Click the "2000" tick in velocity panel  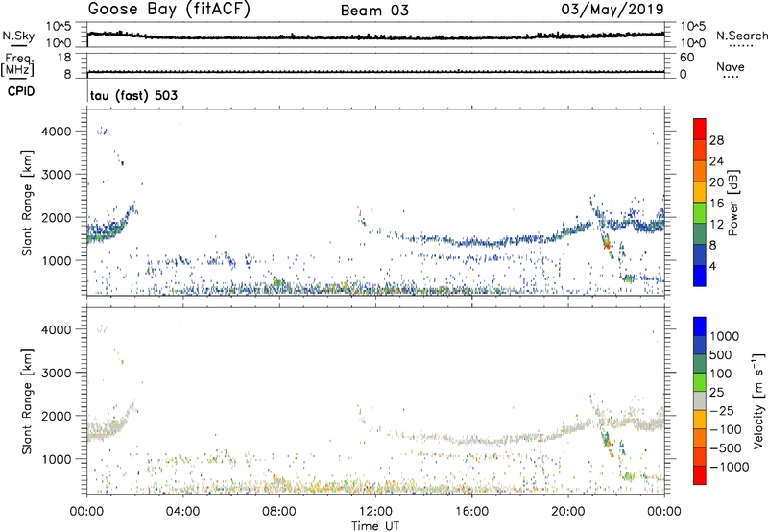[x=57, y=416]
